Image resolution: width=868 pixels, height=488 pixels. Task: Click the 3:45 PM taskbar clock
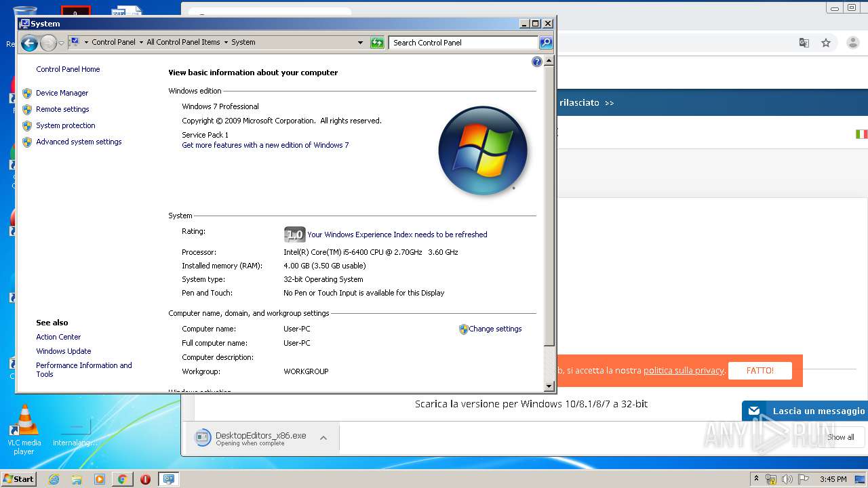pos(833,479)
